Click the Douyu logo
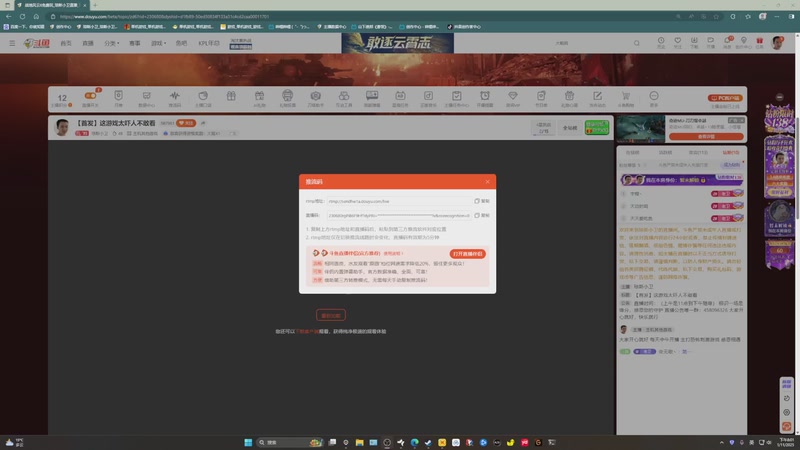This screenshot has width=800, height=450. point(37,43)
